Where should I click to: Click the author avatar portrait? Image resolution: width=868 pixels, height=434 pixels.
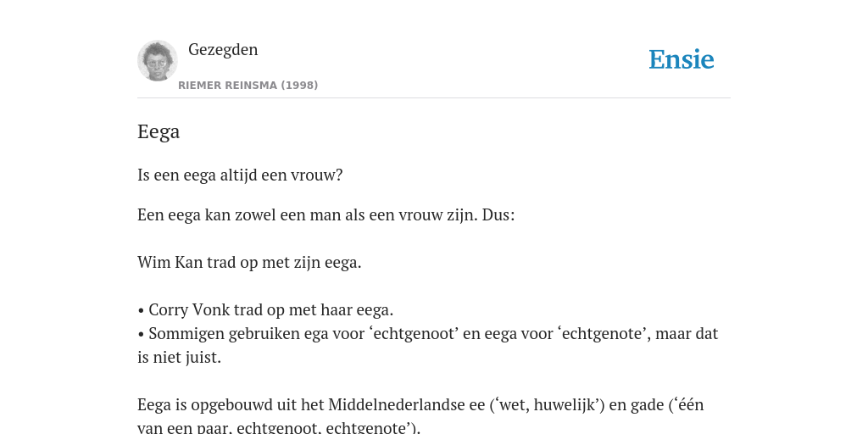pos(157,61)
